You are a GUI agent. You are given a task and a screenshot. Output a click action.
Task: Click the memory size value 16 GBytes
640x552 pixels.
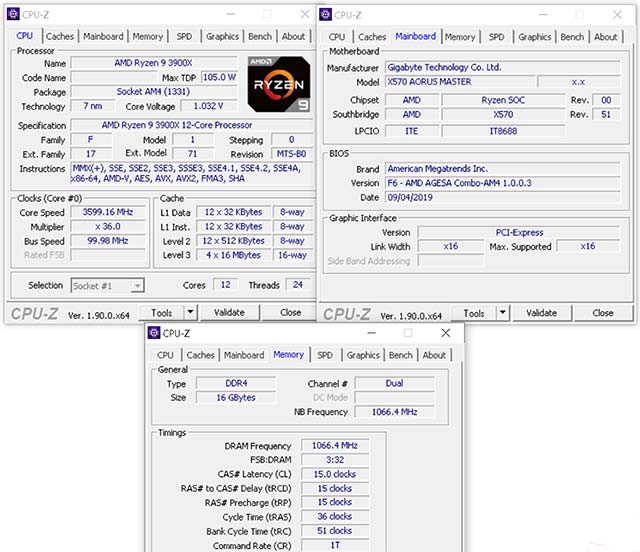pyautogui.click(x=236, y=398)
